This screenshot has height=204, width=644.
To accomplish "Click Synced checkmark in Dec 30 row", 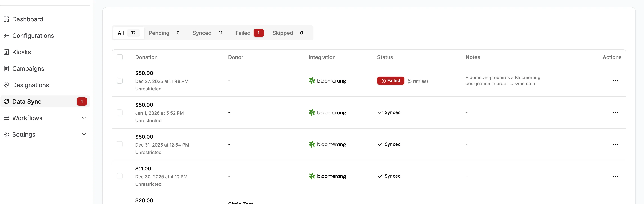I will (x=380, y=176).
